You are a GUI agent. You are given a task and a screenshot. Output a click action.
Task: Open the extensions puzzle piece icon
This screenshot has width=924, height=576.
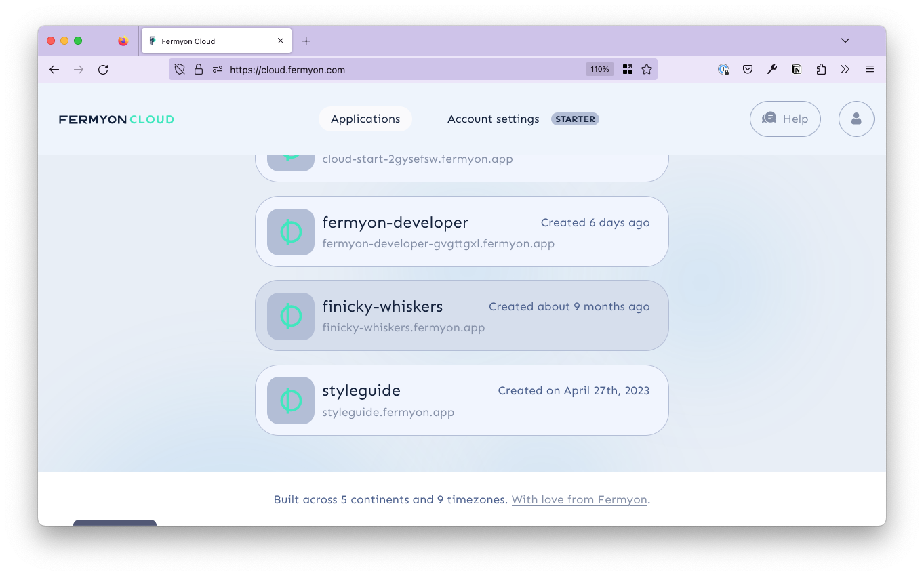click(x=821, y=69)
